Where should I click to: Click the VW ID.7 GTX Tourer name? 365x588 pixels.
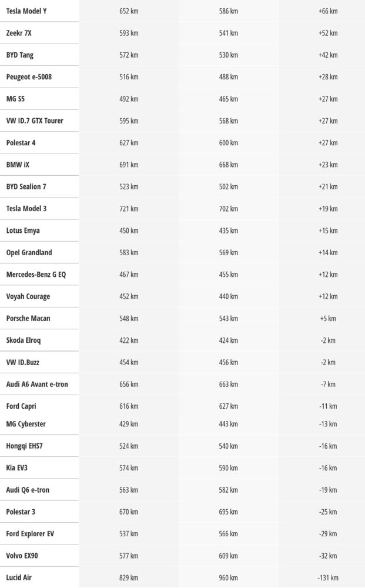[x=35, y=121]
